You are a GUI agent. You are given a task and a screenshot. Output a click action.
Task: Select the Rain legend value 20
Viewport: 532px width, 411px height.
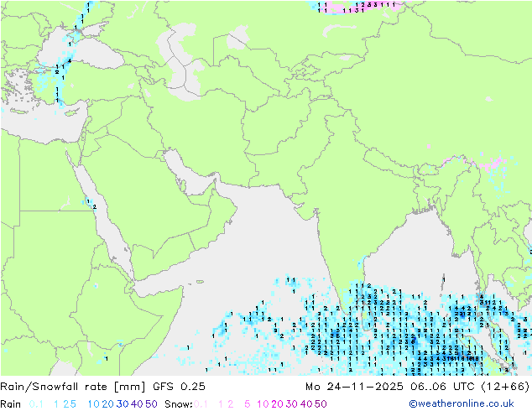point(107,404)
